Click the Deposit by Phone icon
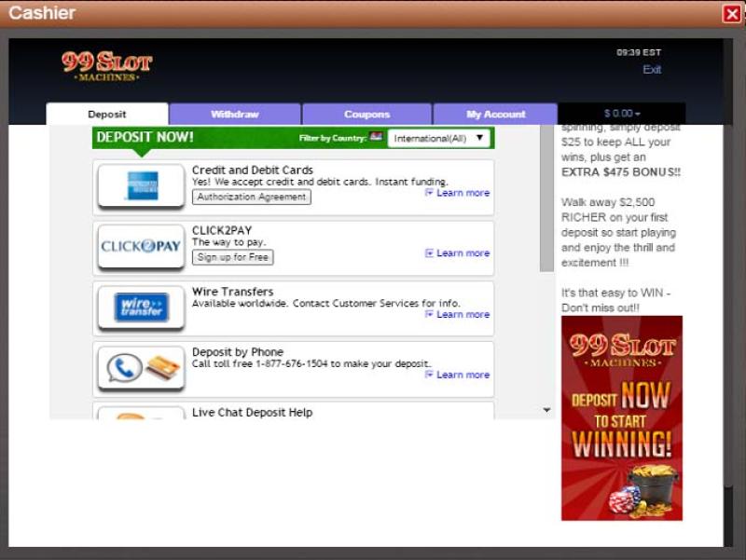This screenshot has height=560, width=746. pos(141,368)
